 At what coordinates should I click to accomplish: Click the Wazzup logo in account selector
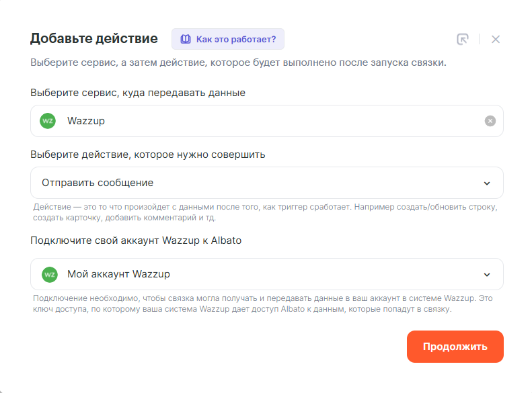(50, 274)
